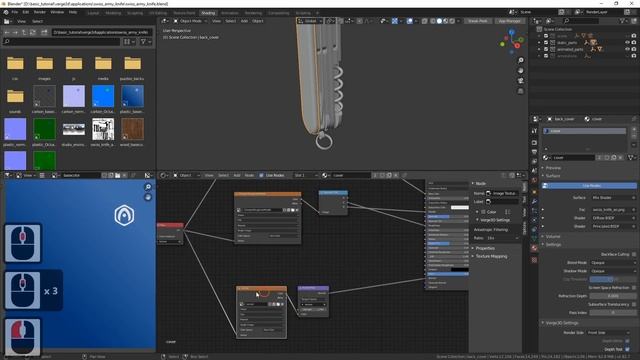Create new folder in file browser
Viewport: 640px width, 360px height.
[44, 32]
